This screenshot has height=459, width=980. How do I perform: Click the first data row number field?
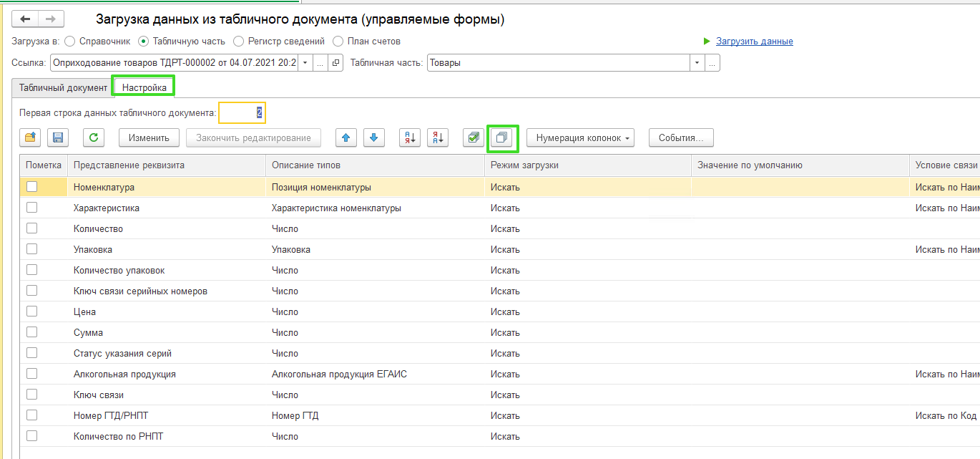pyautogui.click(x=242, y=112)
